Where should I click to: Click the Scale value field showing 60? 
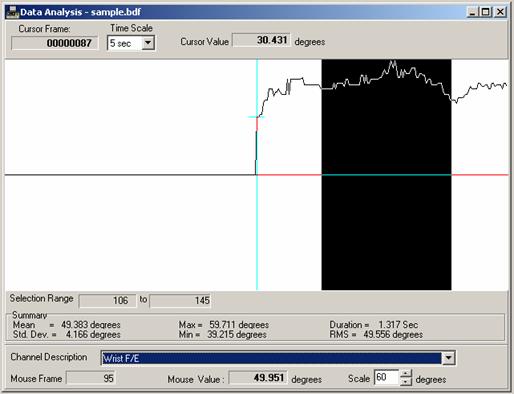(386, 377)
